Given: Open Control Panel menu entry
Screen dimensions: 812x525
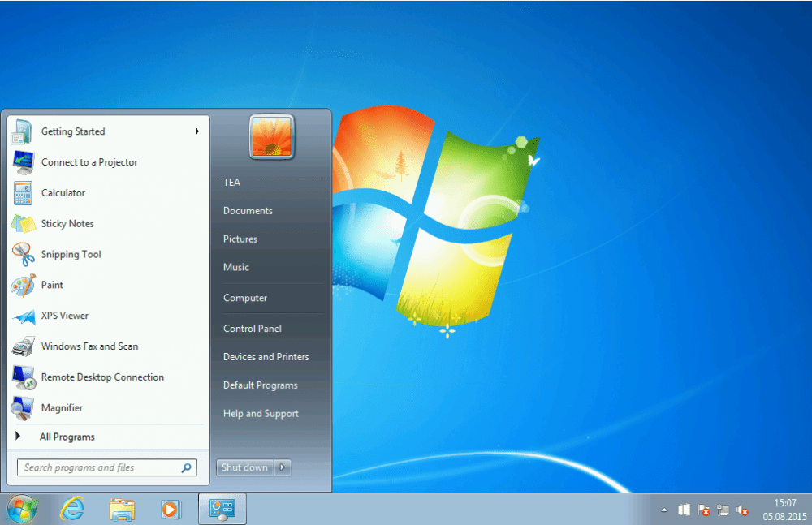Looking at the screenshot, I should pyautogui.click(x=253, y=329).
